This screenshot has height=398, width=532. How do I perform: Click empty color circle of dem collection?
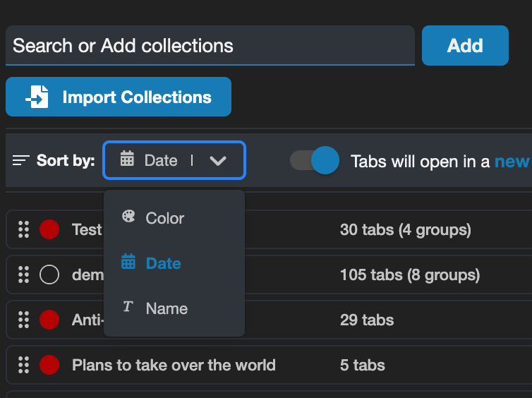coord(49,275)
